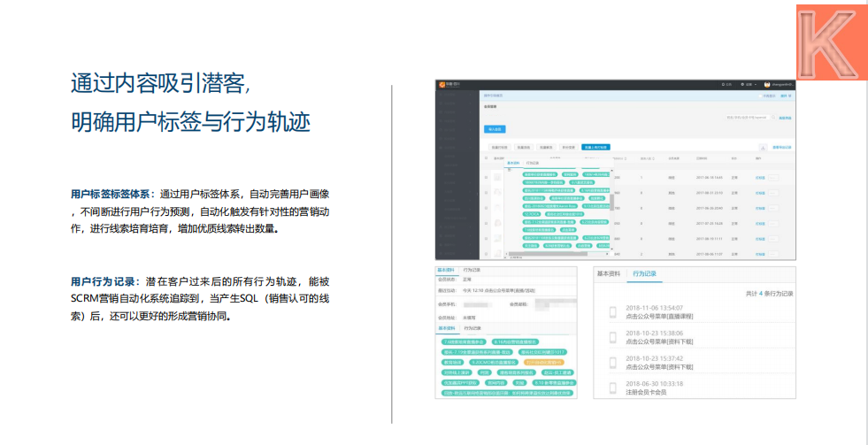
Task: Click the phone icon beside the 2018-10-23 15:38:06 record
Action: click(x=612, y=336)
